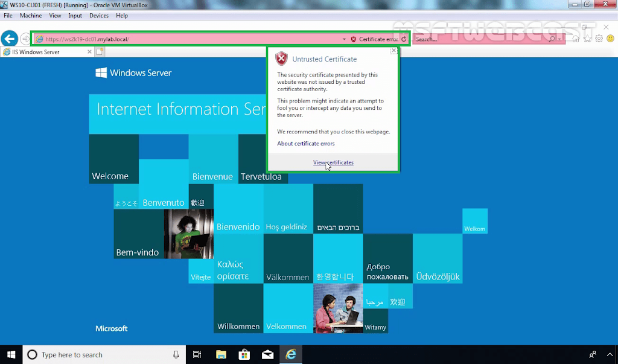Click the Üdvözöljük tile
This screenshot has width=618, height=364.
pyautogui.click(x=438, y=258)
